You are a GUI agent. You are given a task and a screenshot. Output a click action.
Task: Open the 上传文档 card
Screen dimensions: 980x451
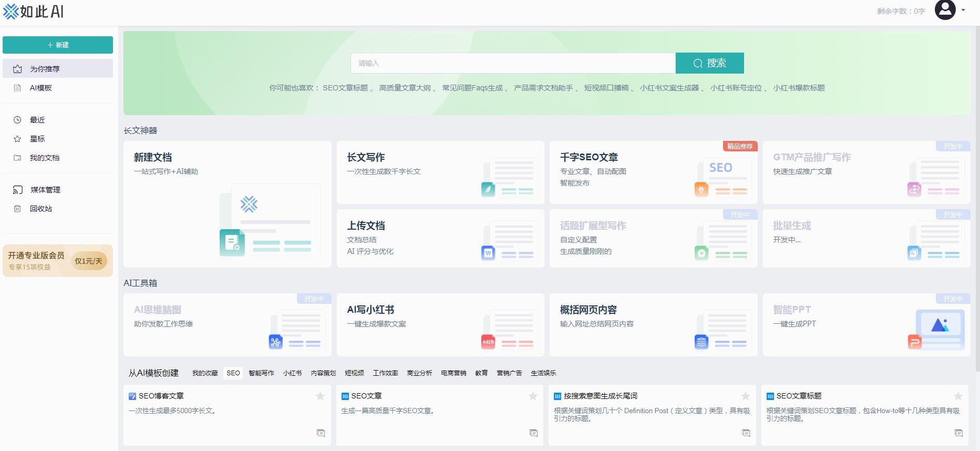click(440, 238)
